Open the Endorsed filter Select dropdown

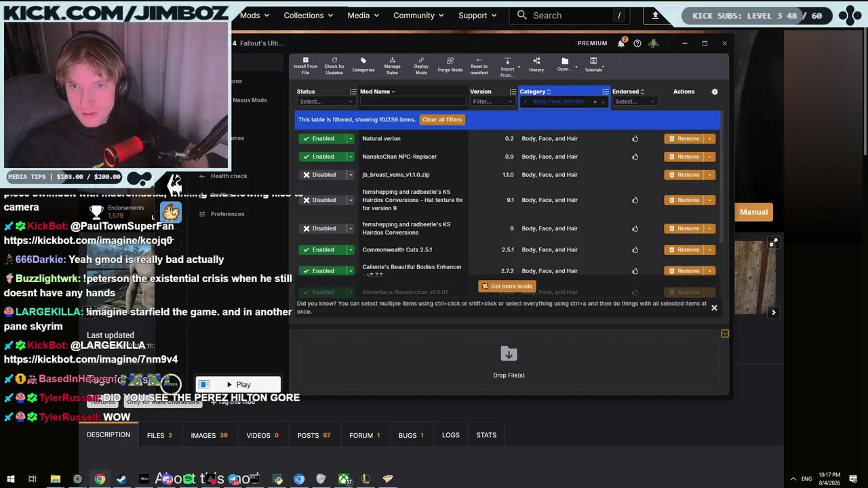[635, 102]
